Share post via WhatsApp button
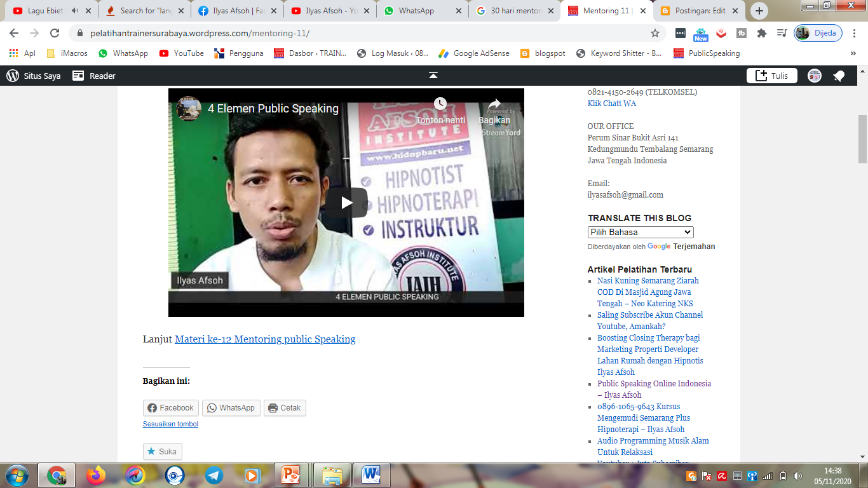 tap(231, 408)
